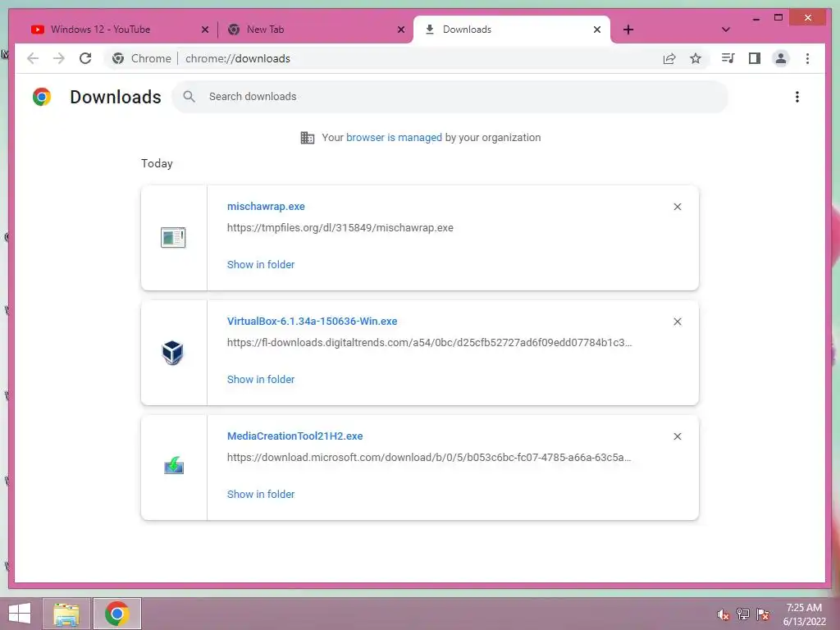Screen dimensions: 840x630
Task: Open File Explorer from the taskbar
Action: (66, 614)
